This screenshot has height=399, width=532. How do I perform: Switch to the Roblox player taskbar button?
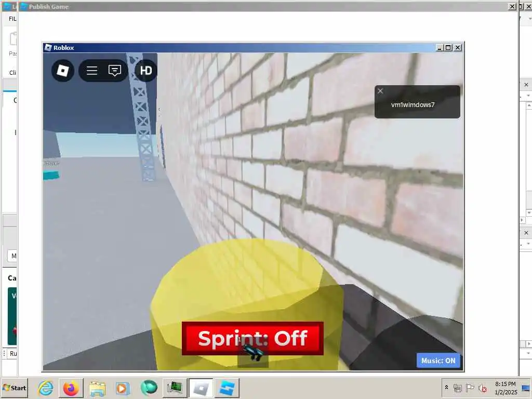pyautogui.click(x=201, y=388)
